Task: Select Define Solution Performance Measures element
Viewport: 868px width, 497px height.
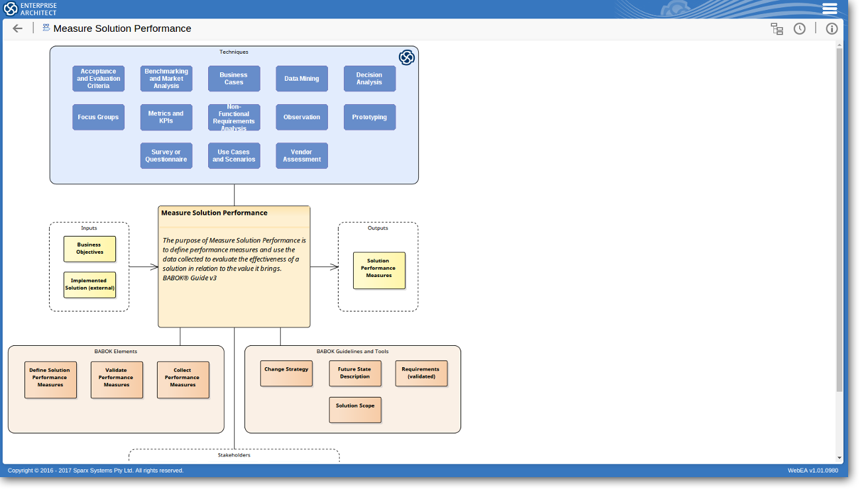Action: pos(50,379)
